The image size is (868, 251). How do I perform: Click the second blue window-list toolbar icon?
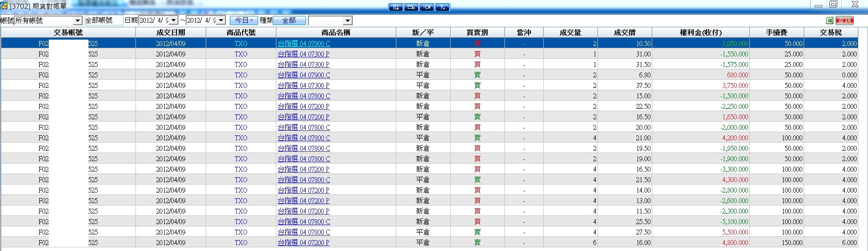point(411,7)
